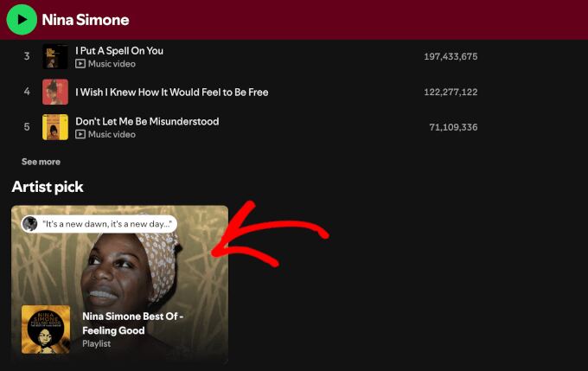Click the music video icon under Don't Let Me Be Misunderstood
The height and width of the screenshot is (371, 588).
click(80, 135)
